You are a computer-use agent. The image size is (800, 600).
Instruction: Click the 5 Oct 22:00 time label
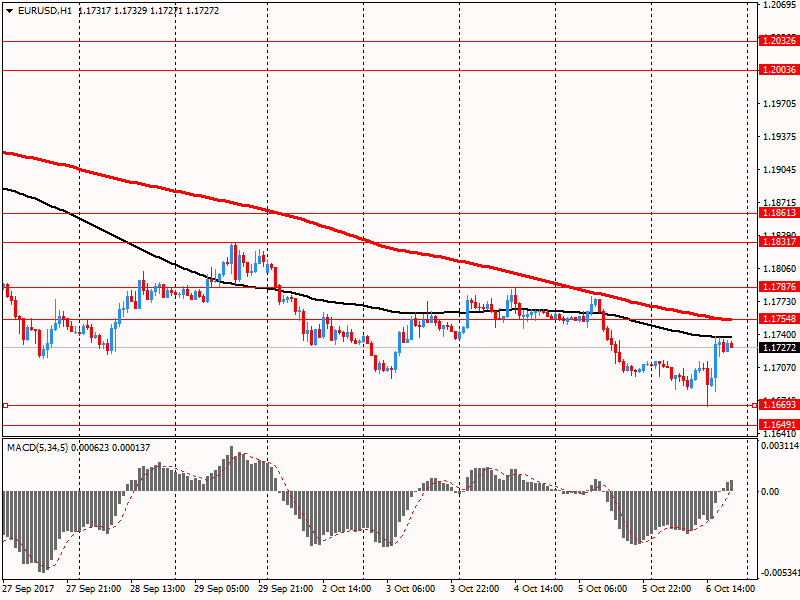(666, 589)
